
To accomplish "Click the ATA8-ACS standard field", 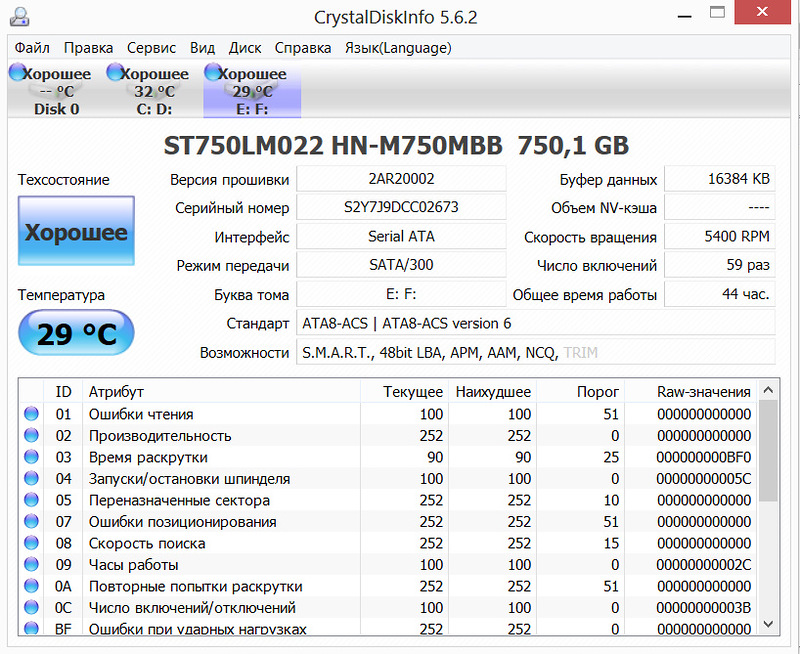I will tap(536, 323).
